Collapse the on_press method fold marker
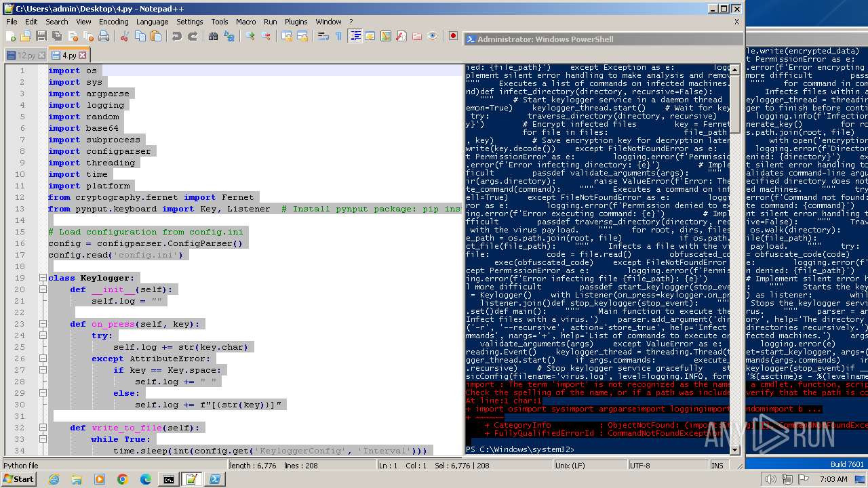This screenshot has height=488, width=868. click(42, 324)
